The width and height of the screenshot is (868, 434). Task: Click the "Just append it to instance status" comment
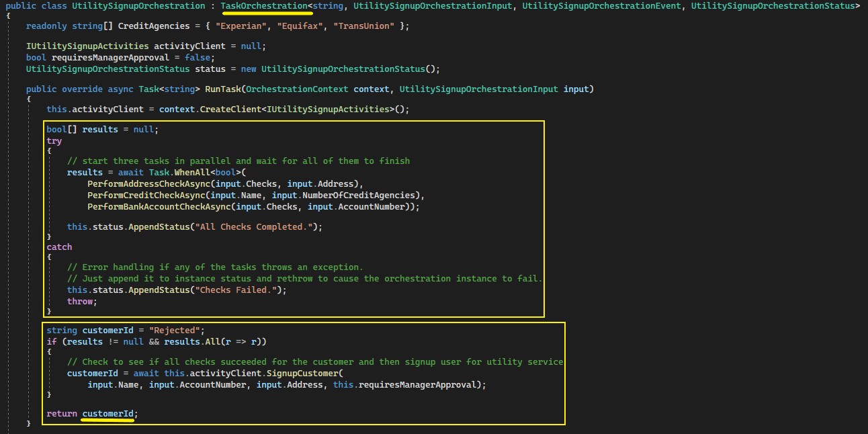[x=304, y=279]
